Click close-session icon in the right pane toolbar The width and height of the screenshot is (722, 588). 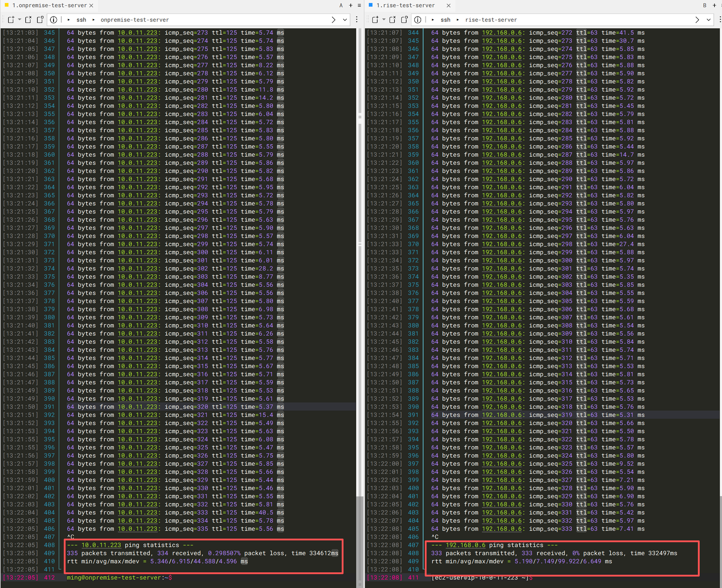(392, 20)
